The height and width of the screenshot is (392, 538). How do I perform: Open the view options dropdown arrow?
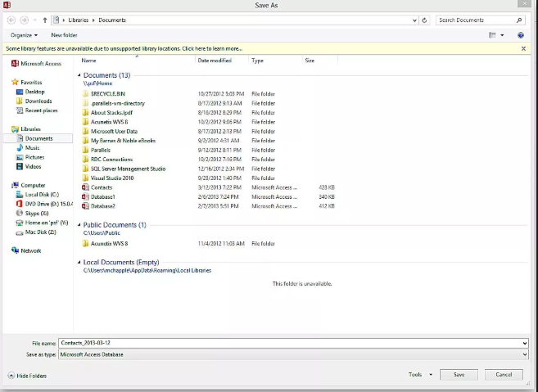[502, 35]
